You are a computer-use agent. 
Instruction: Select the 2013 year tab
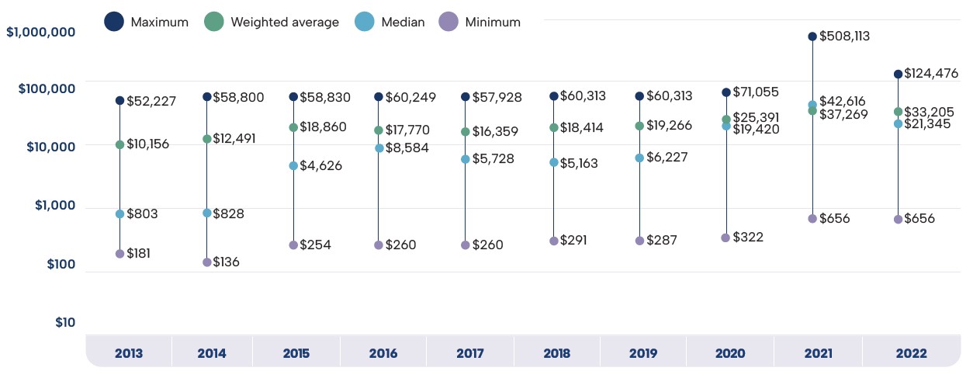[x=128, y=353]
